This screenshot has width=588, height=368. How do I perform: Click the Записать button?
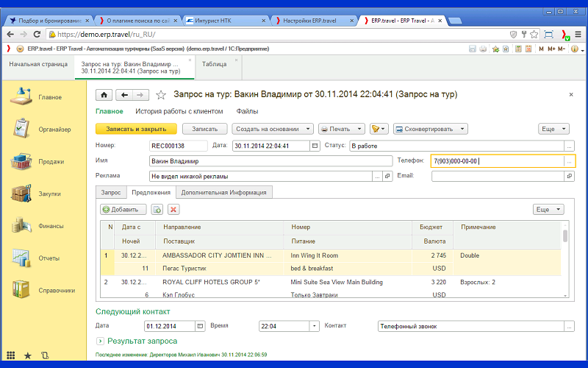pos(205,129)
